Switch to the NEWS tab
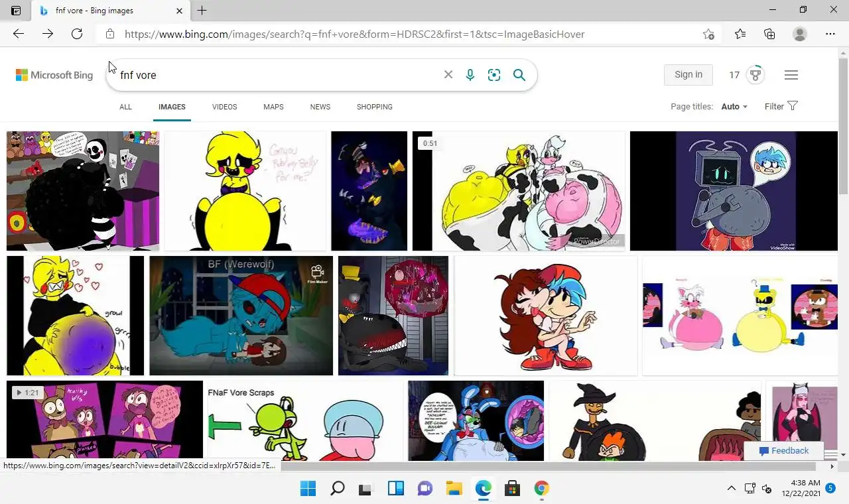 pos(320,107)
